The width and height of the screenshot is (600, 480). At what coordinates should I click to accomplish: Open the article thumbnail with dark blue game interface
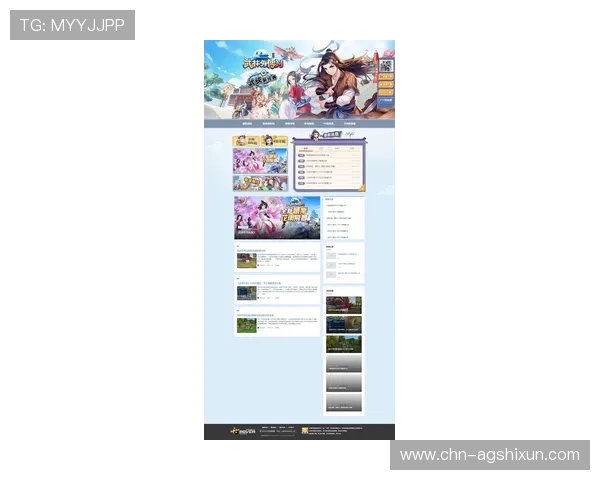[x=246, y=293]
